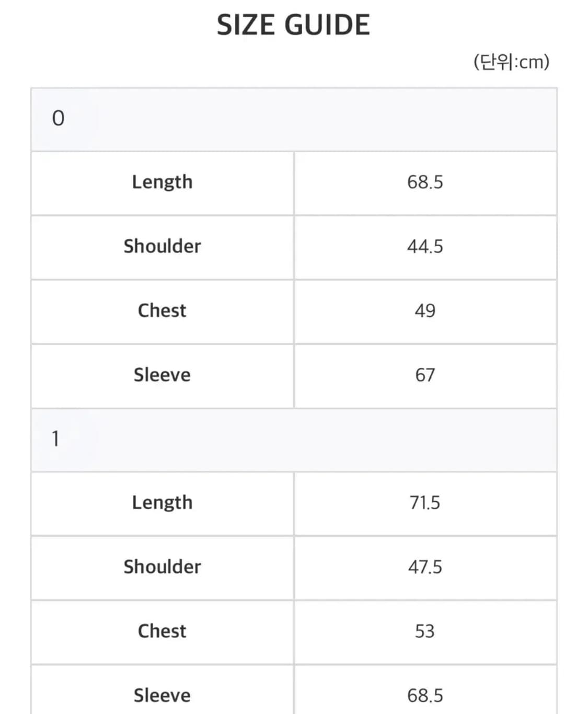
Task: Select the length value 71.5
Action: pyautogui.click(x=425, y=503)
